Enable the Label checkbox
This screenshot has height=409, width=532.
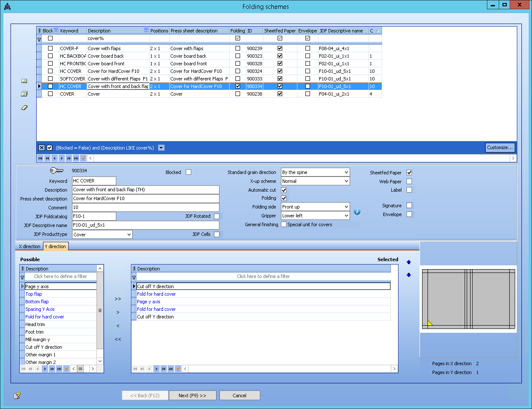tap(409, 190)
